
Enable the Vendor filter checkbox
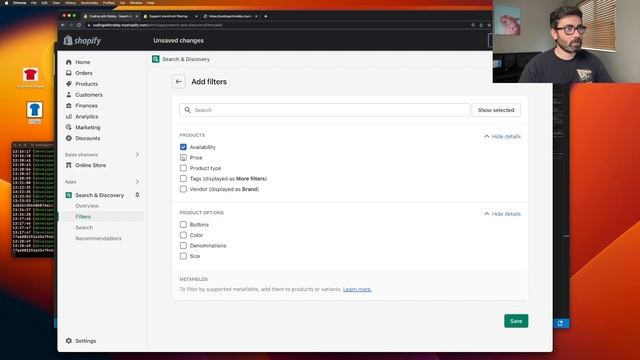coord(183,189)
